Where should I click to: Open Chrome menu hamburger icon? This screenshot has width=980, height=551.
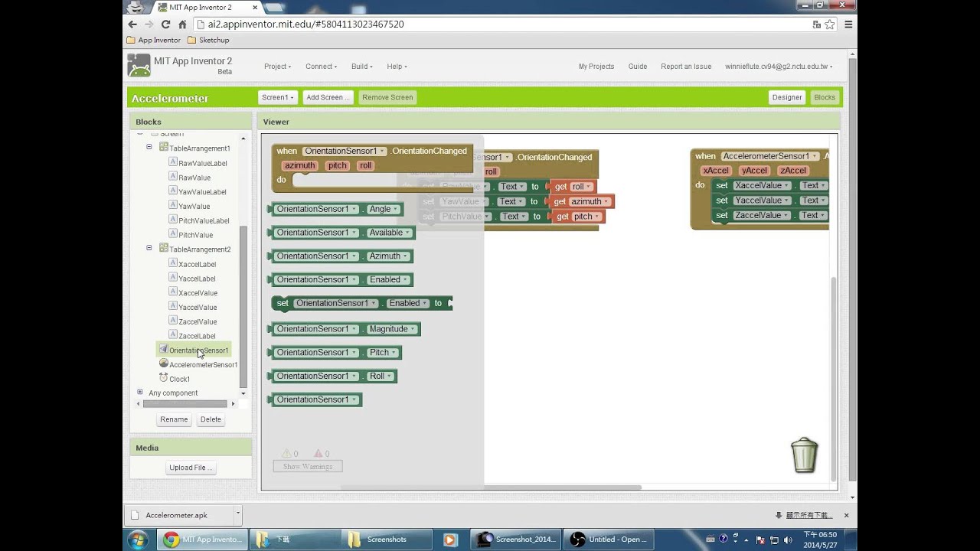848,24
